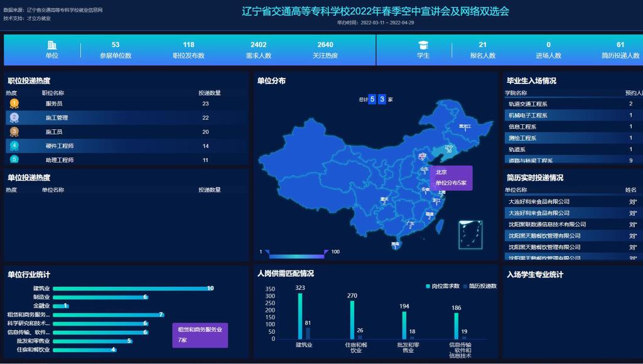This screenshot has height=364, width=643.
Task: Click the 硬件工程师 job row
Action: click(125, 146)
